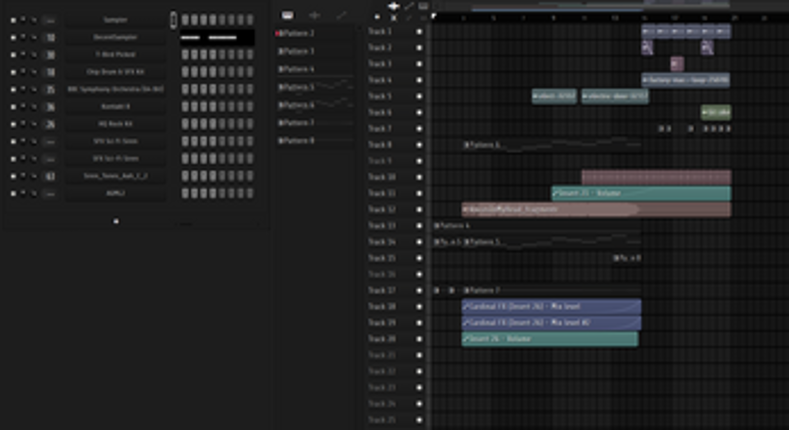Open the HQ Rock Kit channel

116,124
